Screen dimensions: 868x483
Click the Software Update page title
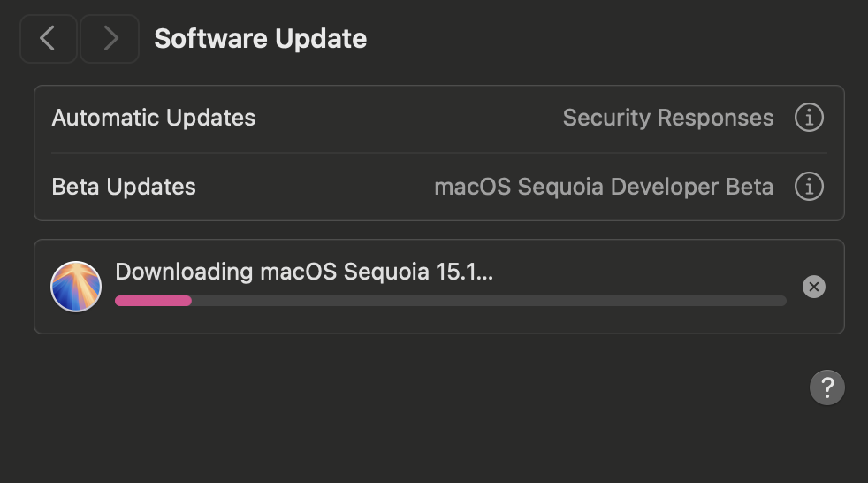pyautogui.click(x=260, y=39)
